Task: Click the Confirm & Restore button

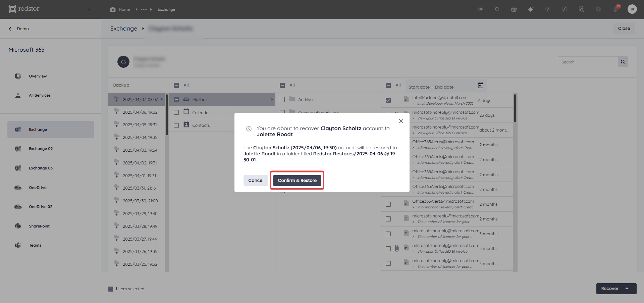Action: (x=297, y=180)
